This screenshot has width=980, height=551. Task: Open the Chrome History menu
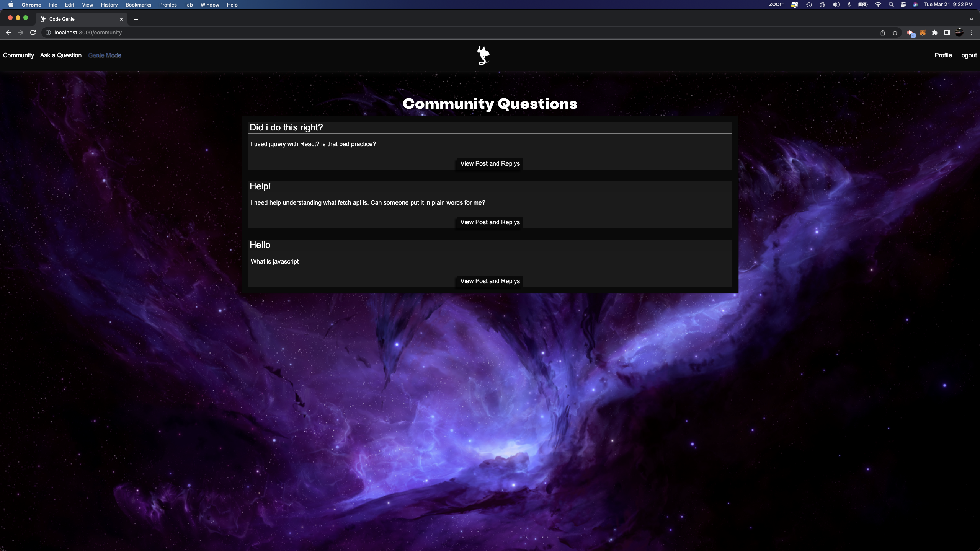click(109, 5)
